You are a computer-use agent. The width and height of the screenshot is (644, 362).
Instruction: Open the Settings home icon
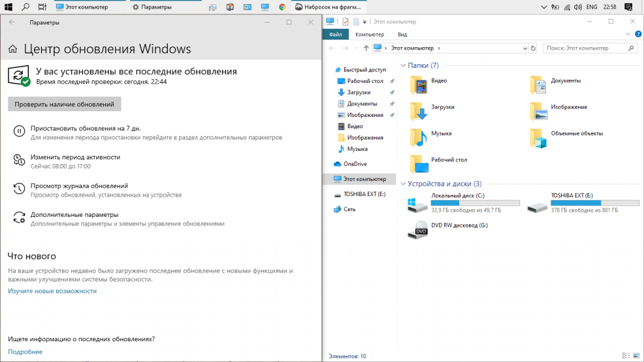pyautogui.click(x=13, y=49)
